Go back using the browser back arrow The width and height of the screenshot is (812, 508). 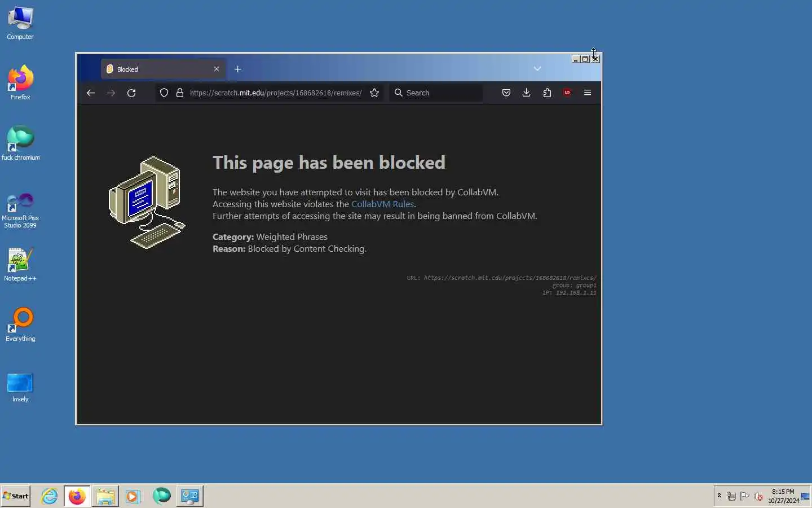click(x=91, y=93)
